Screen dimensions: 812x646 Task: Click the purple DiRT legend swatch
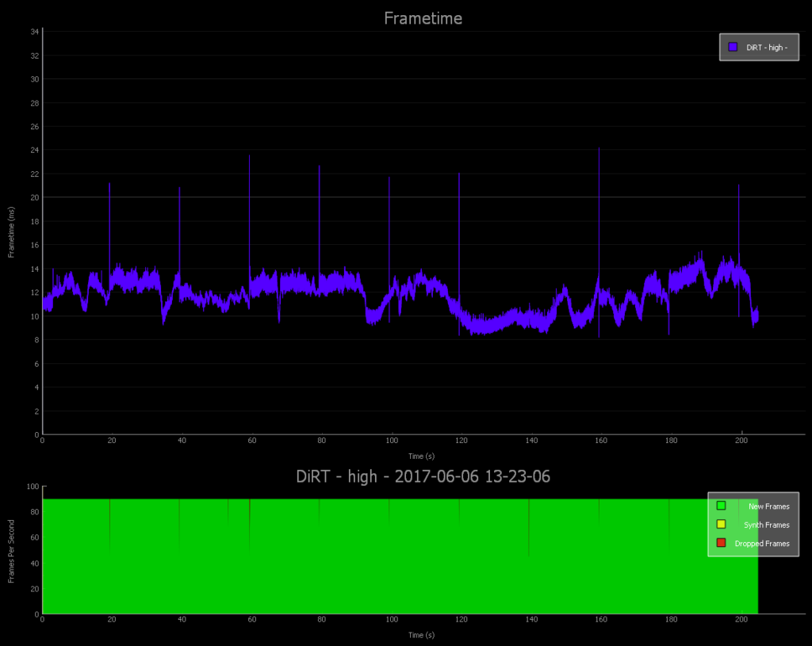tap(733, 47)
